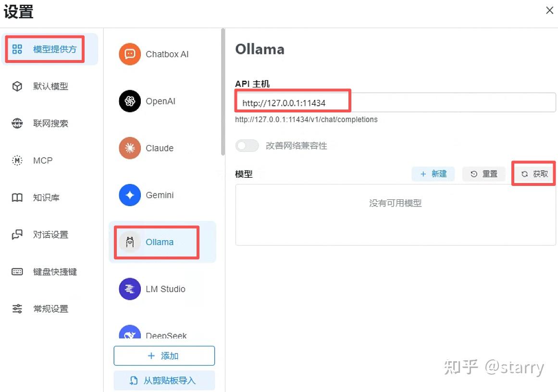This screenshot has width=558, height=392.
Task: Go to 联网搜索 settings
Action: 50,123
